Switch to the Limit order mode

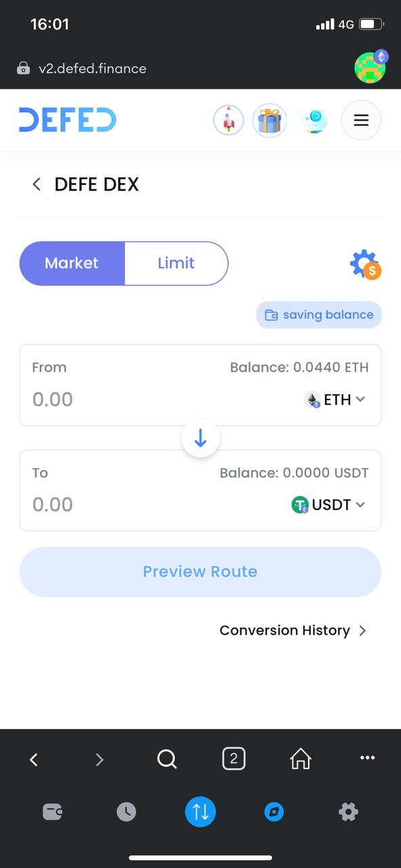tap(176, 263)
